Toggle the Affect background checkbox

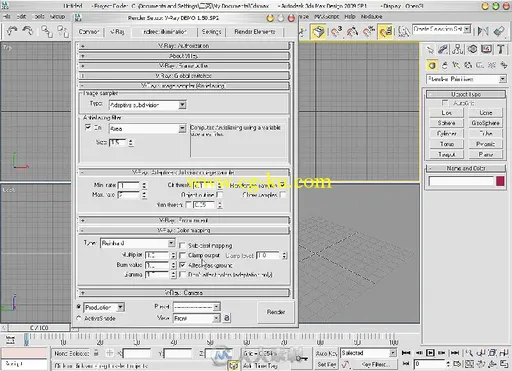[182, 265]
